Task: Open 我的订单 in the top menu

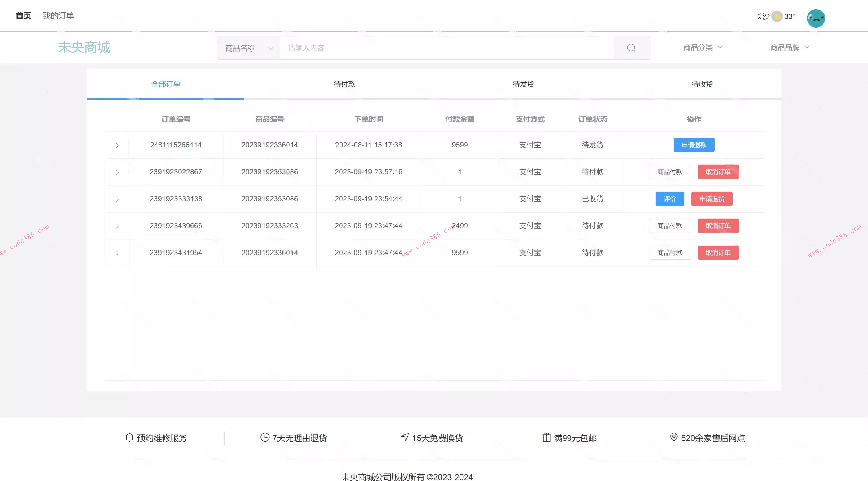Action: (59, 16)
